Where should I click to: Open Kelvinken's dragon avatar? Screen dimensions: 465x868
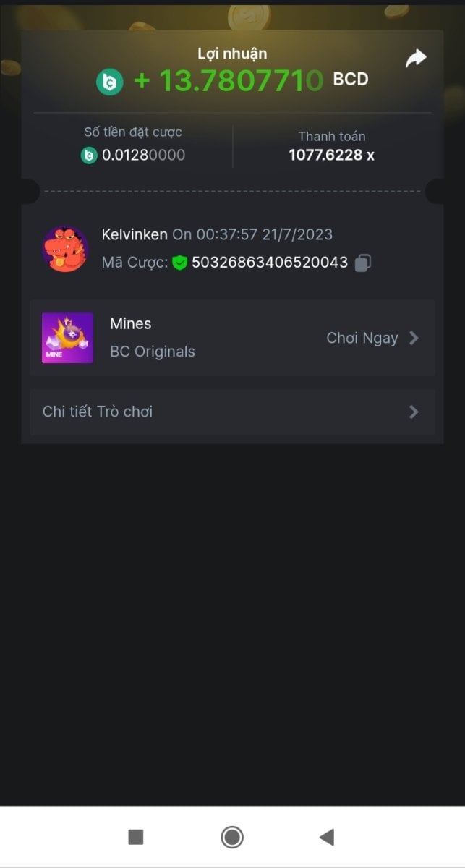[x=65, y=249]
